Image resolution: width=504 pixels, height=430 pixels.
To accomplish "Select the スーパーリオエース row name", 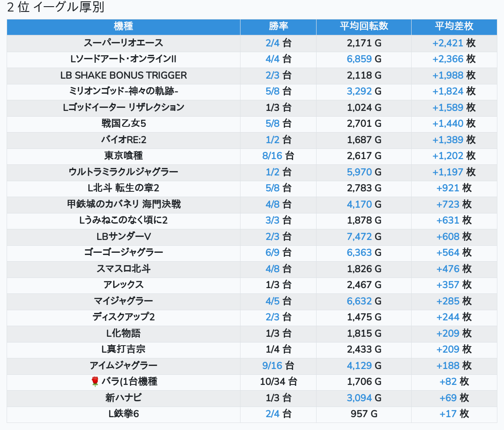I will coord(123,43).
